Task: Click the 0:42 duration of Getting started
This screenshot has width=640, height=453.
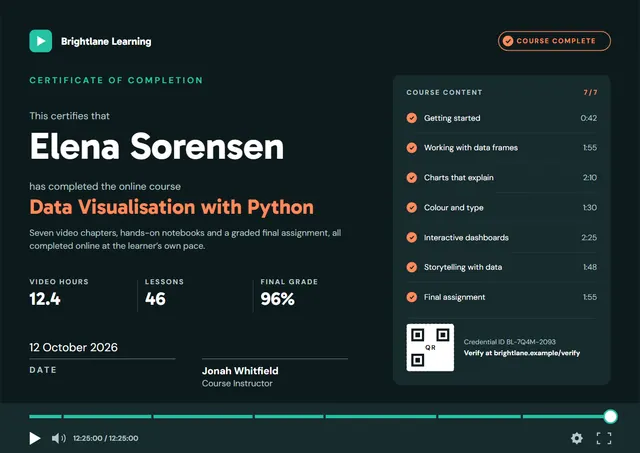Action: click(x=589, y=118)
